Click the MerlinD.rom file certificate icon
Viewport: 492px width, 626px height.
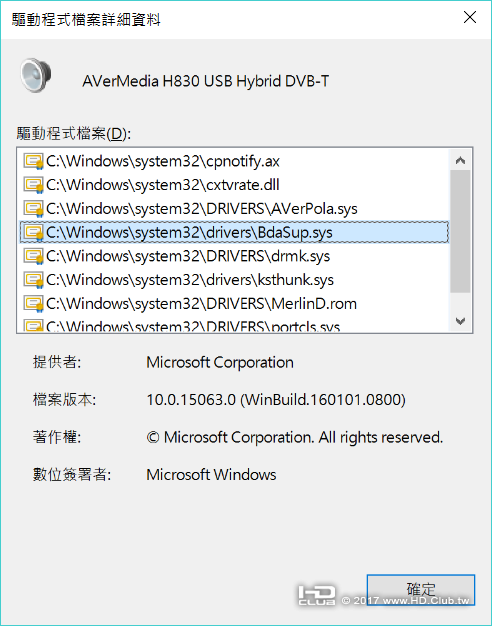point(33,304)
